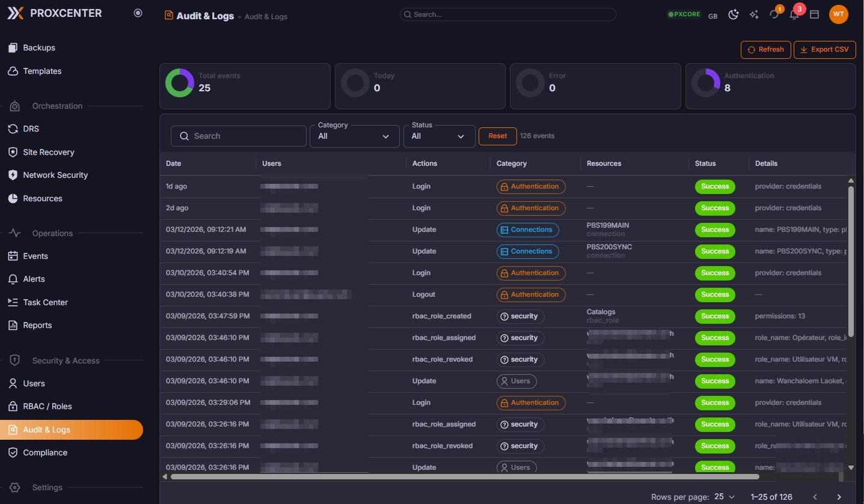The width and height of the screenshot is (864, 504).
Task: Expand the Category filter dropdown
Action: point(354,136)
